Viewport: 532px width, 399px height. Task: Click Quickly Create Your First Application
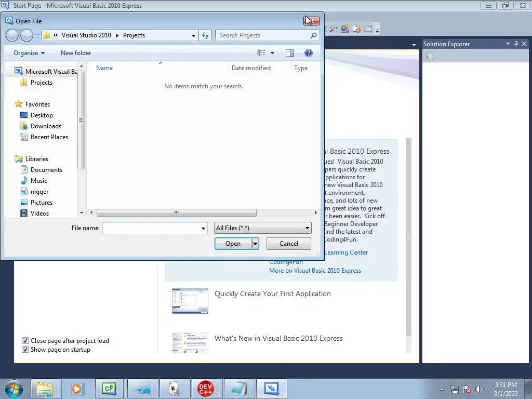(272, 294)
